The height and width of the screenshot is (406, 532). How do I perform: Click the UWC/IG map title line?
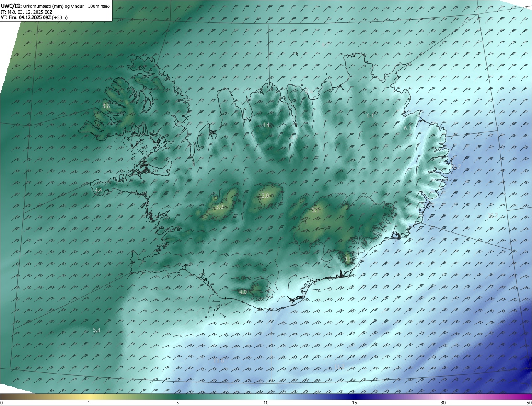55,6
